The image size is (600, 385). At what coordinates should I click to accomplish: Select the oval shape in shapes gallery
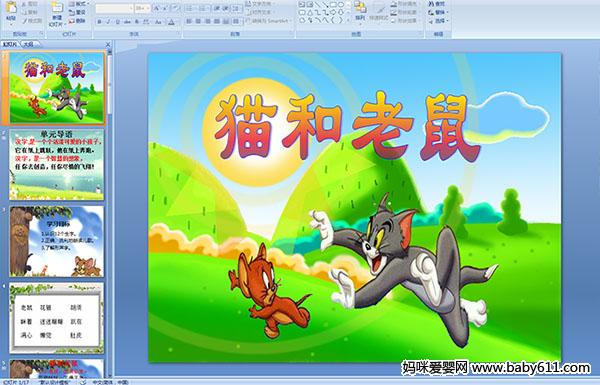(x=341, y=5)
